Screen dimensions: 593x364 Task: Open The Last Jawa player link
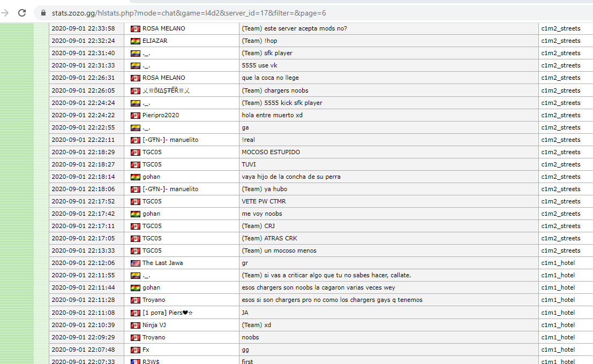point(162,263)
